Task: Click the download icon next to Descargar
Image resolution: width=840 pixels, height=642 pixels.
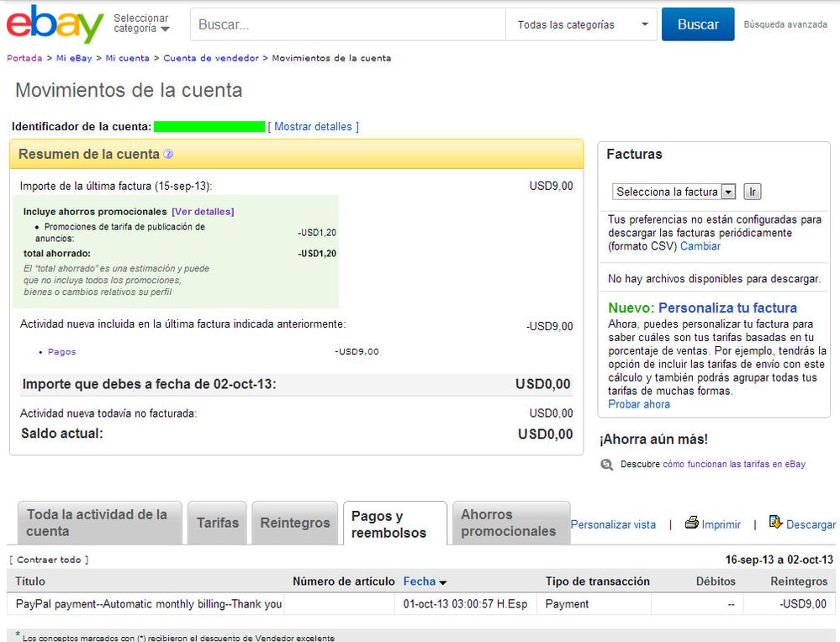Action: coord(776,522)
